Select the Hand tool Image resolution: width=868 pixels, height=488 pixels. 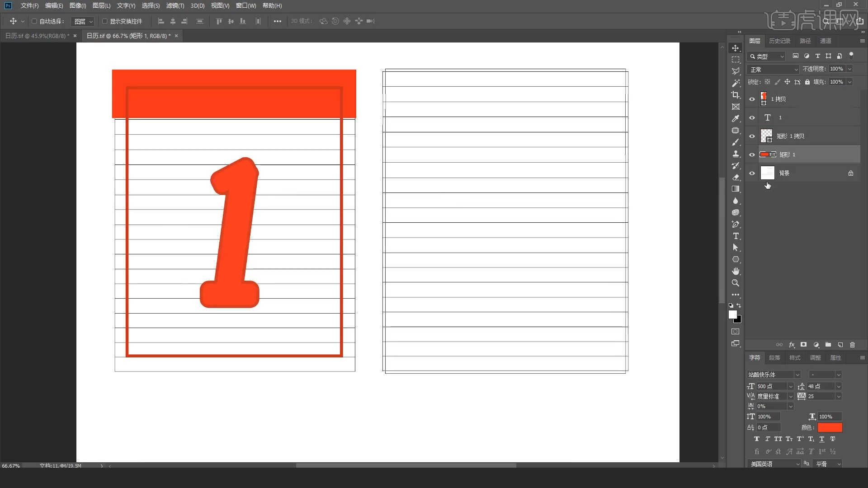pos(736,271)
